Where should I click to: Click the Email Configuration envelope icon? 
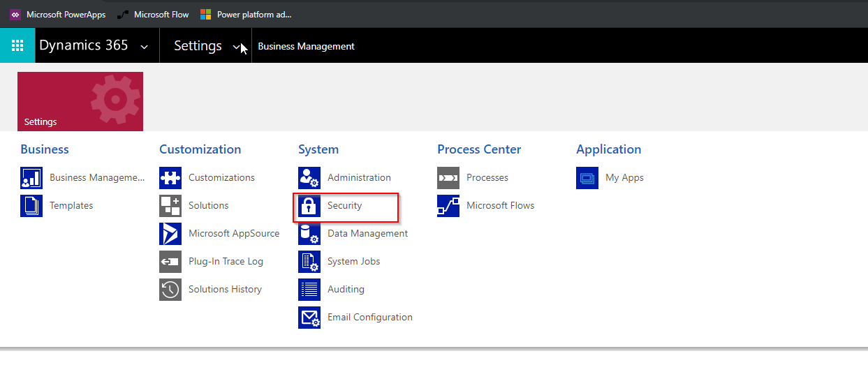(309, 318)
